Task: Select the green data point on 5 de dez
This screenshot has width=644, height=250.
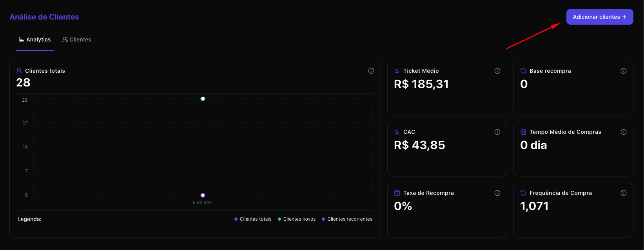Action: pyautogui.click(x=203, y=99)
